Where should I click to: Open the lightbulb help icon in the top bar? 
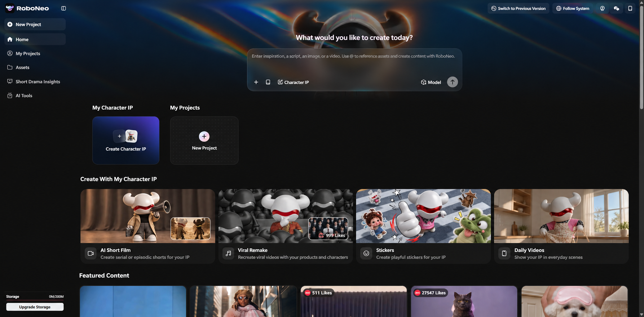602,8
